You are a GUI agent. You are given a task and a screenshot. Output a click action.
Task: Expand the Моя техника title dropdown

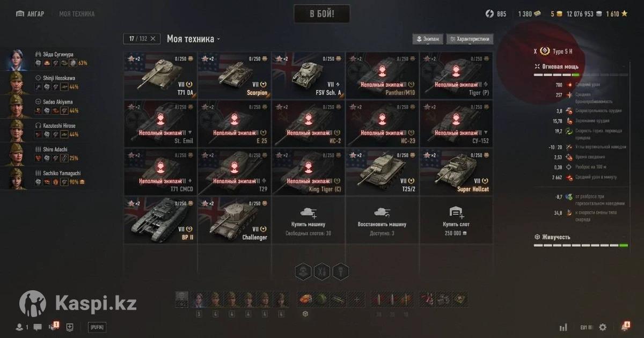tap(193, 39)
